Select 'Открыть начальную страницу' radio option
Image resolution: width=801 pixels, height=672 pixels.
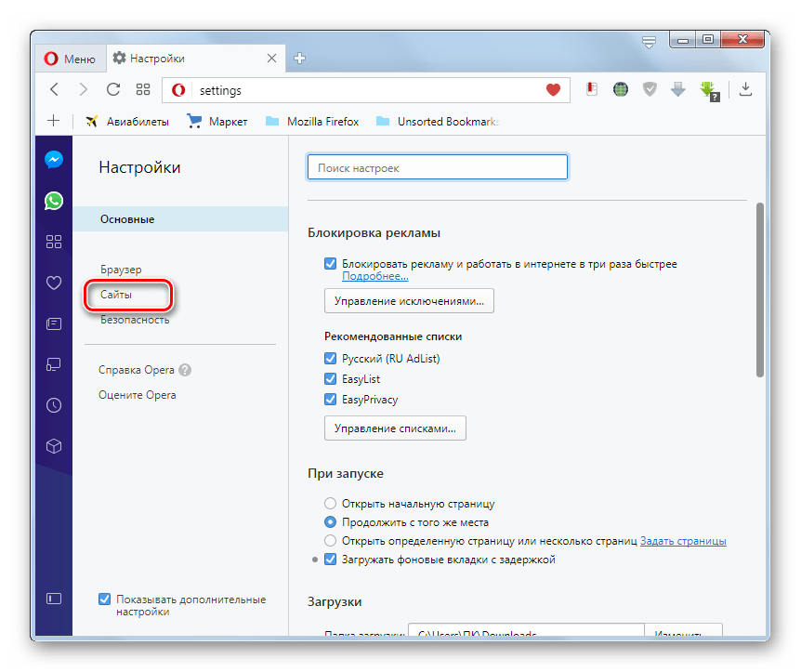pyautogui.click(x=330, y=504)
